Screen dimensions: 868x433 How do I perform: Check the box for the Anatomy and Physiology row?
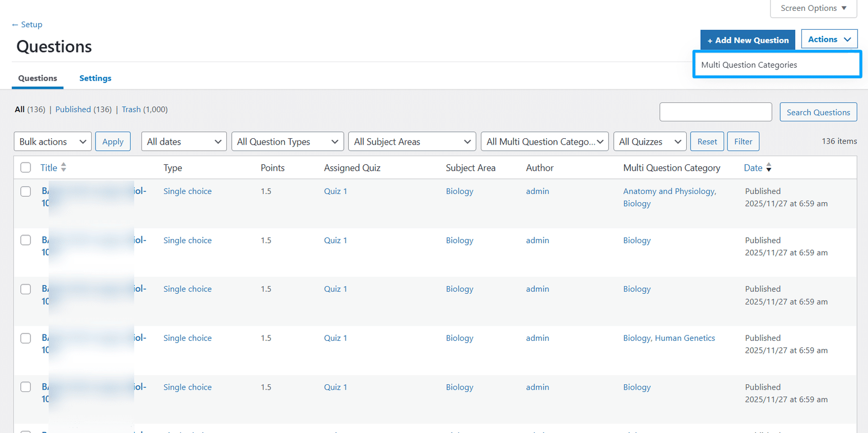[25, 191]
